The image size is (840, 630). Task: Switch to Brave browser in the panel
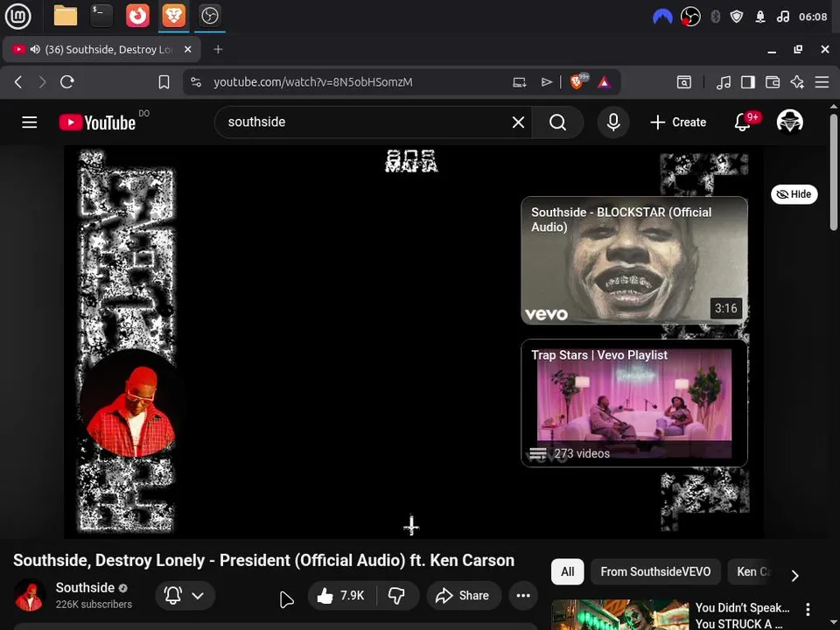click(173, 16)
